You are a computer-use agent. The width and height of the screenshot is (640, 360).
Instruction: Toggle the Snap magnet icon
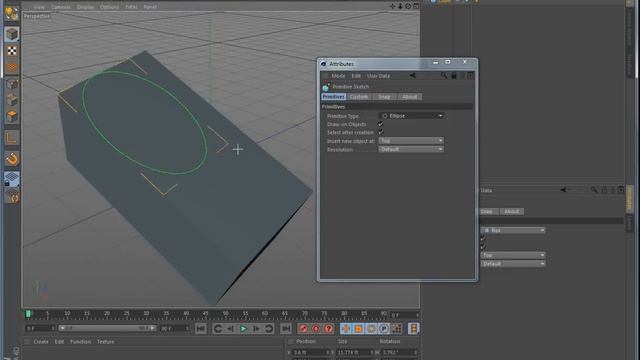pos(12,158)
